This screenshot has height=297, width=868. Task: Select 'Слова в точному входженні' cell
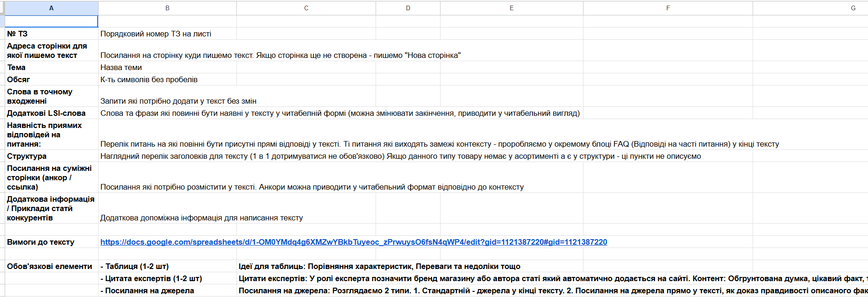coord(51,96)
